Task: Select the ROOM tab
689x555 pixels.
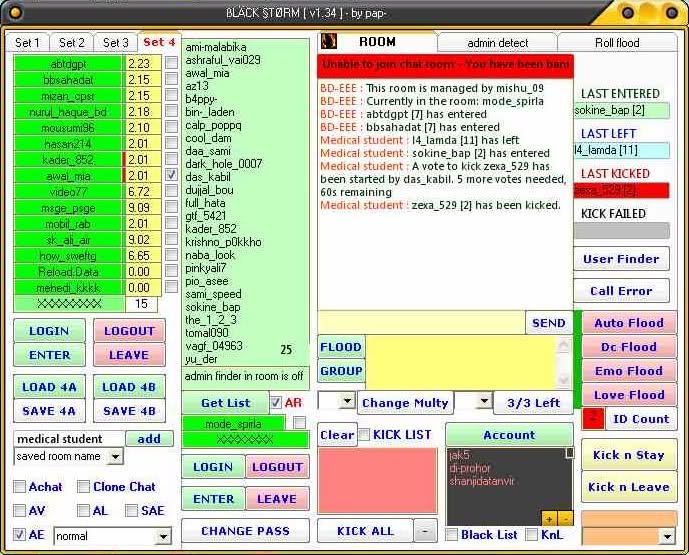Action: (377, 42)
